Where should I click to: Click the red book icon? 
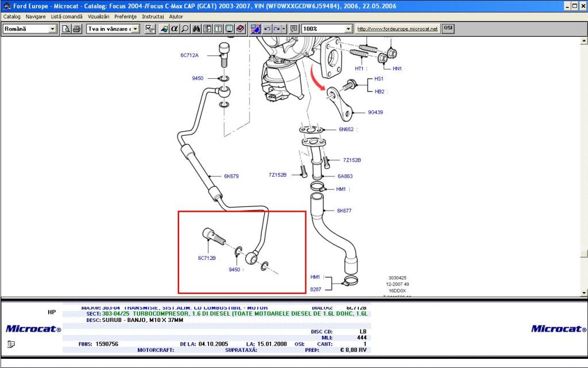241,29
